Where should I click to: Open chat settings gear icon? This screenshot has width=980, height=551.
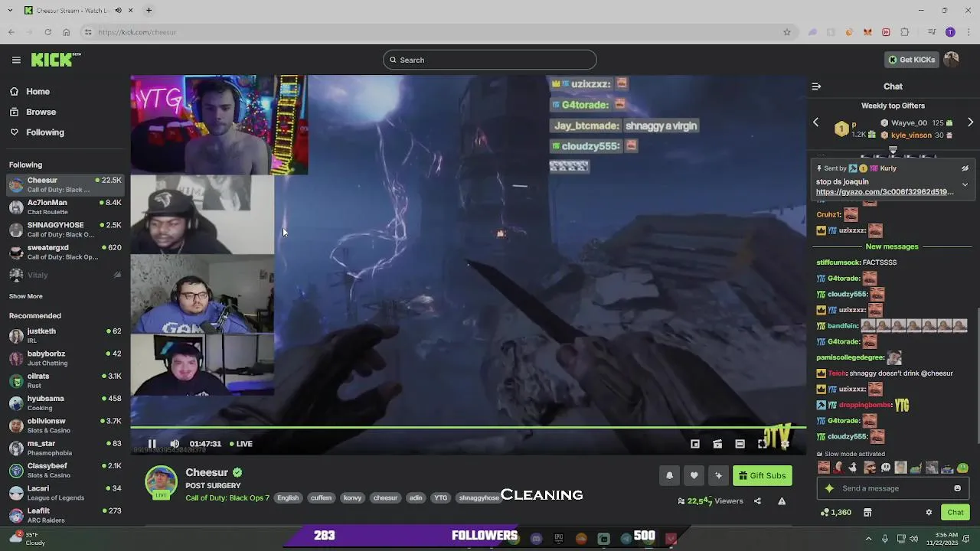(929, 513)
